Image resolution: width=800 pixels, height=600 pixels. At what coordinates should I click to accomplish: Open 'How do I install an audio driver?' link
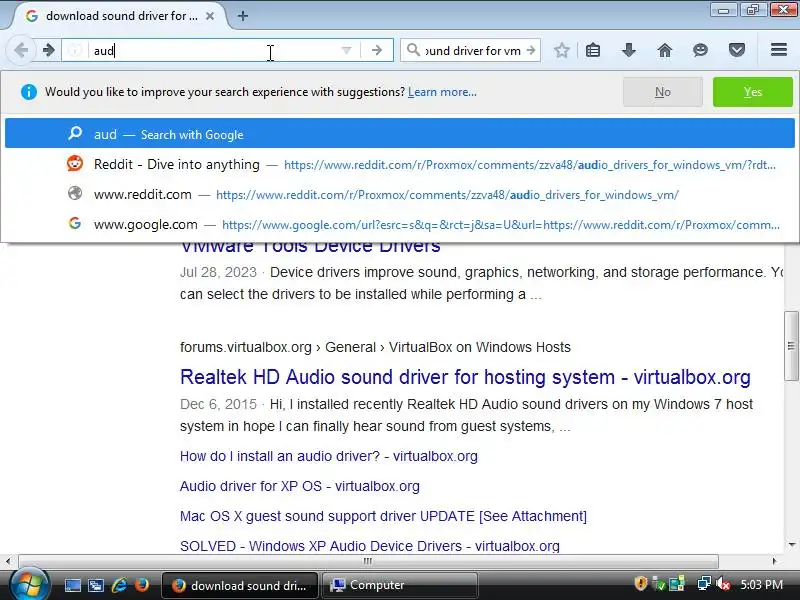(x=329, y=456)
